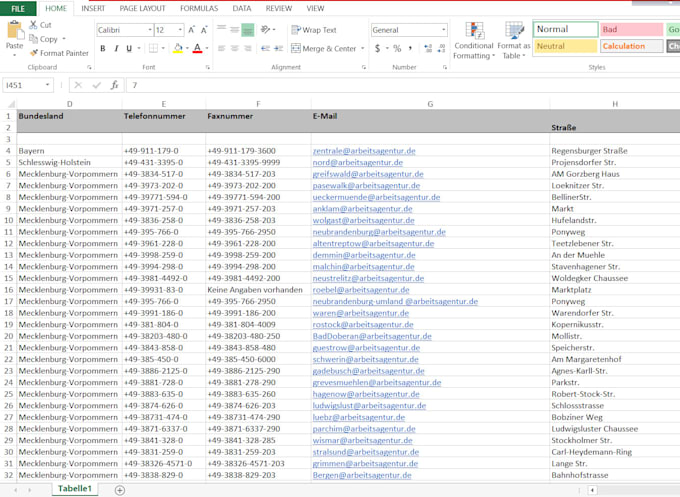The height and width of the screenshot is (497, 680).
Task: Select the Tabelle1 sheet tab
Action: point(75,488)
